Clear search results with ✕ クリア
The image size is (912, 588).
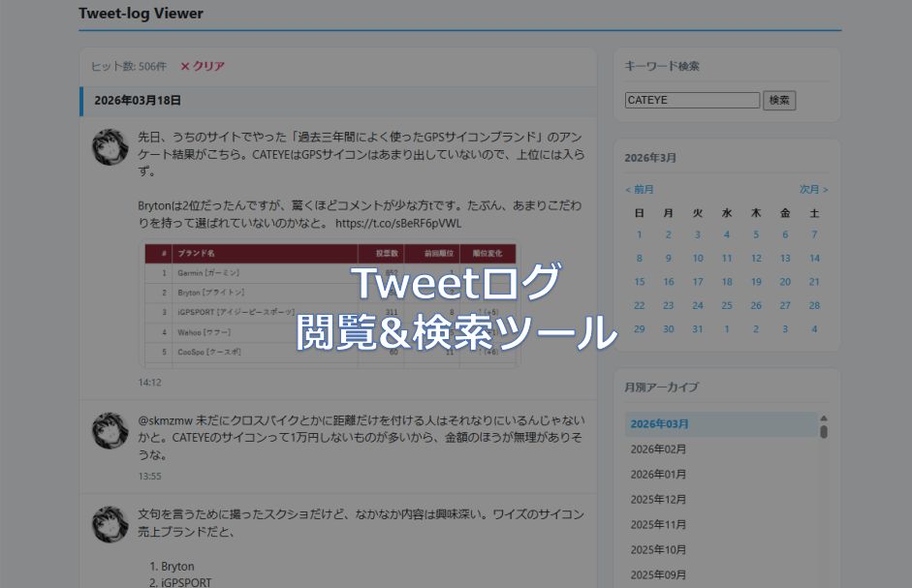(x=203, y=66)
